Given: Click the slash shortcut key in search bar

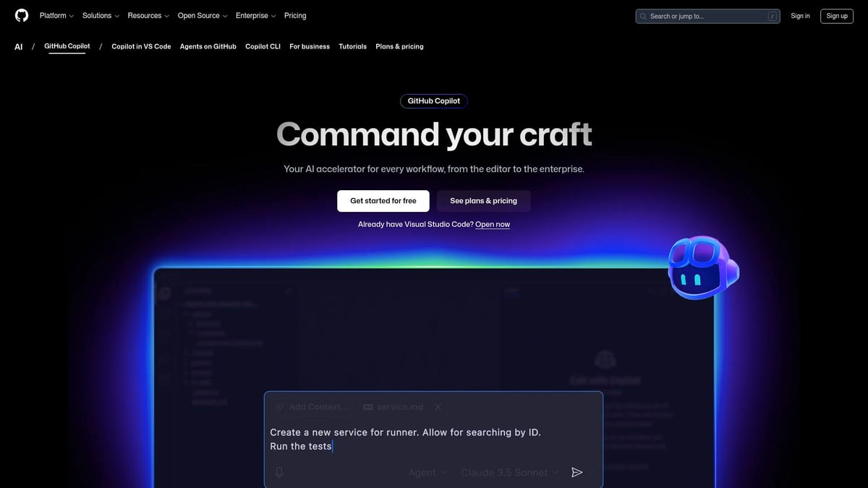Looking at the screenshot, I should tap(772, 15).
